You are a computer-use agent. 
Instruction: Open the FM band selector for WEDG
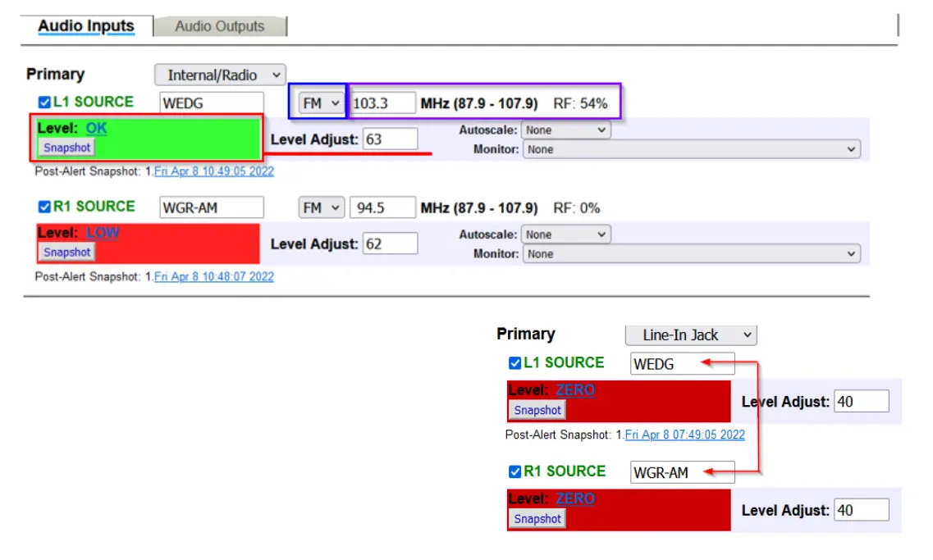pyautogui.click(x=319, y=102)
